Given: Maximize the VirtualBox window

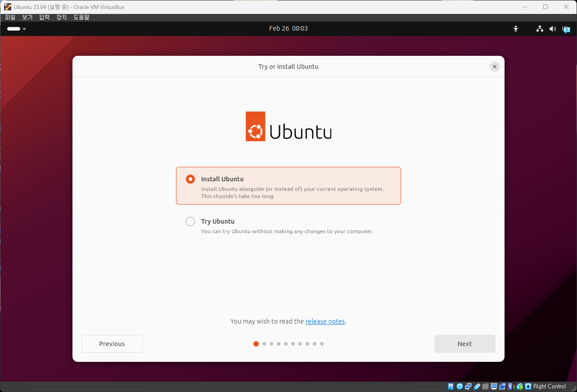Looking at the screenshot, I should coord(545,7).
